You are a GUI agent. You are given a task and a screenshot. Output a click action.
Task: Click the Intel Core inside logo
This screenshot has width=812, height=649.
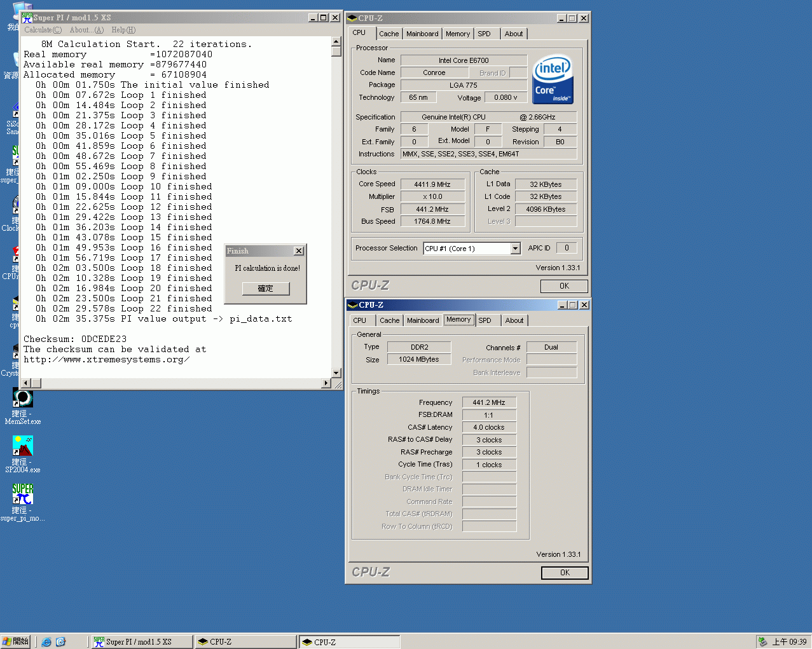coord(553,79)
